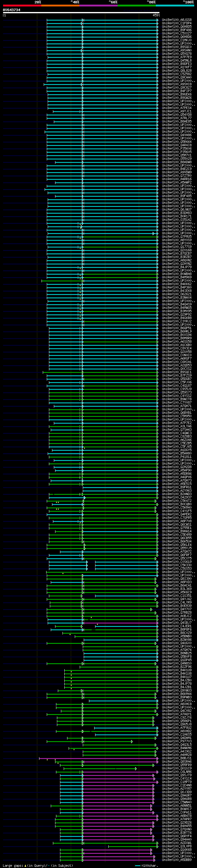Click the cyan ~100% identity legend bar

point(175,6)
